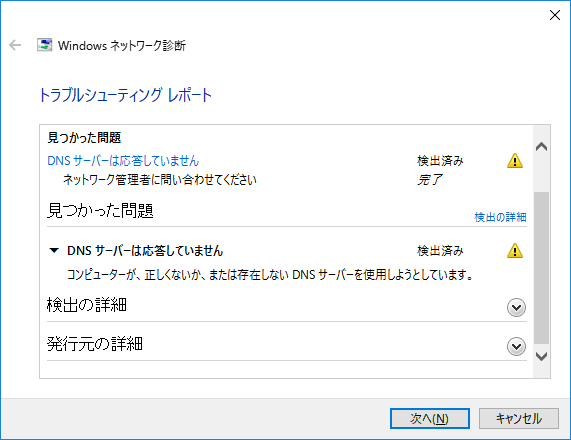571x440 pixels.
Task: Click the back arrow in the title area
Action: [x=15, y=45]
